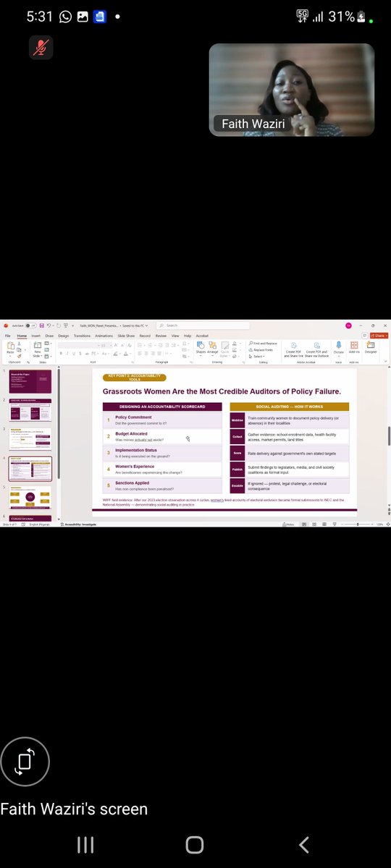Open Faith Waziri's video tile
Image resolution: width=391 pixels, height=868 pixels.
pos(292,90)
